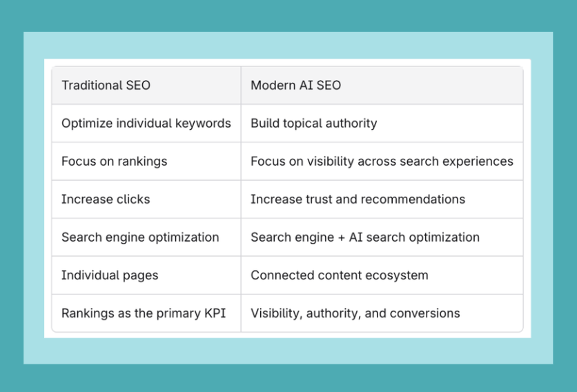Click the word SEO in Traditional SEO
This screenshot has height=392, width=577.
point(138,86)
